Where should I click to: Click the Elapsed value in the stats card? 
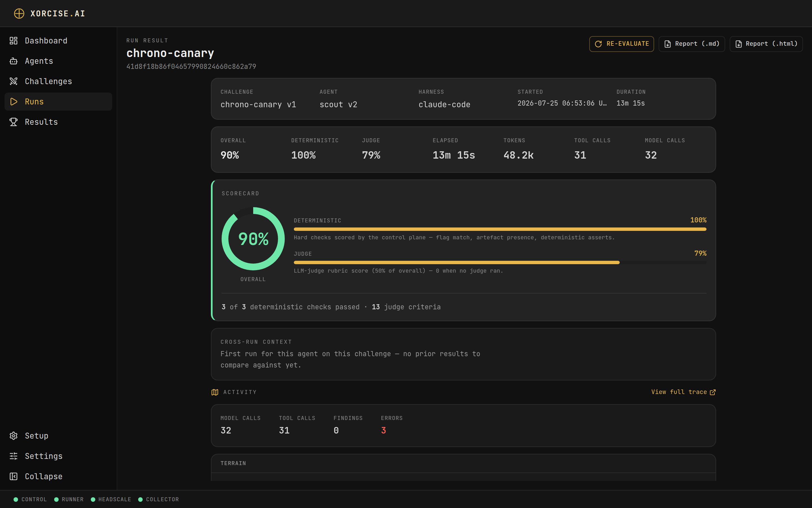tap(454, 155)
